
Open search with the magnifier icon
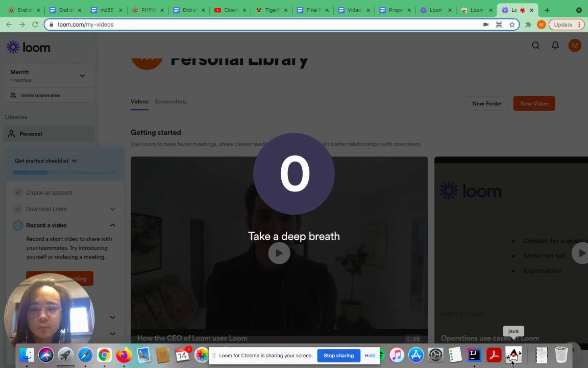535,45
